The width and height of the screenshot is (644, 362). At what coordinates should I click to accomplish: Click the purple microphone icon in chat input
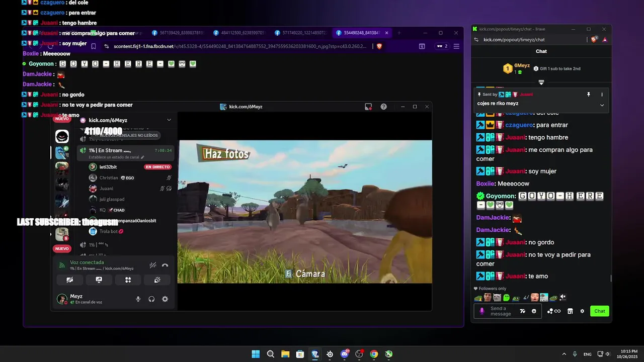482,311
